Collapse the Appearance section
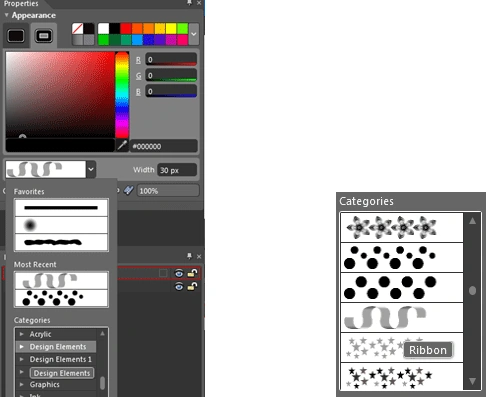 click(6, 15)
